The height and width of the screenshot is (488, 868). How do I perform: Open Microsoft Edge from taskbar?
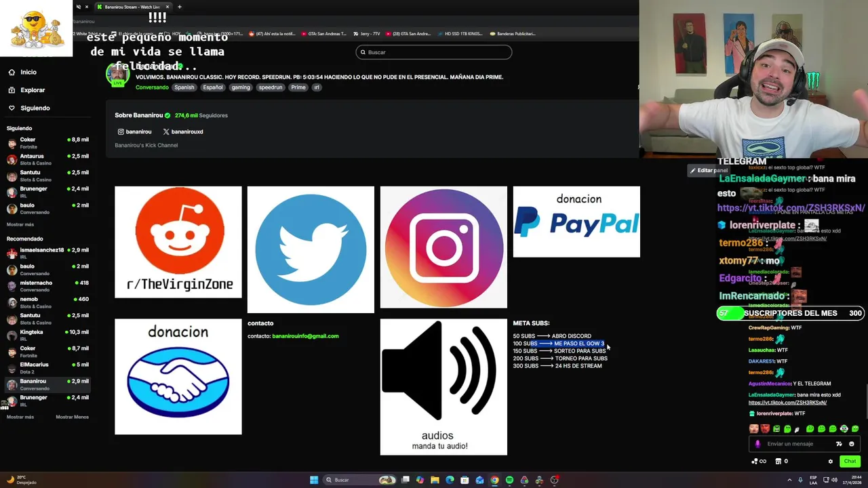pyautogui.click(x=450, y=480)
